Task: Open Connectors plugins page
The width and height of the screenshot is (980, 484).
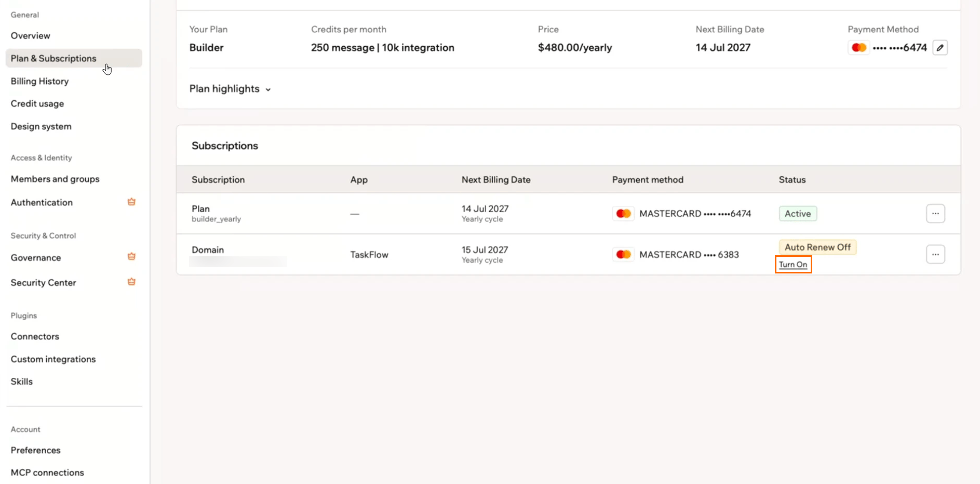Action: 35,336
